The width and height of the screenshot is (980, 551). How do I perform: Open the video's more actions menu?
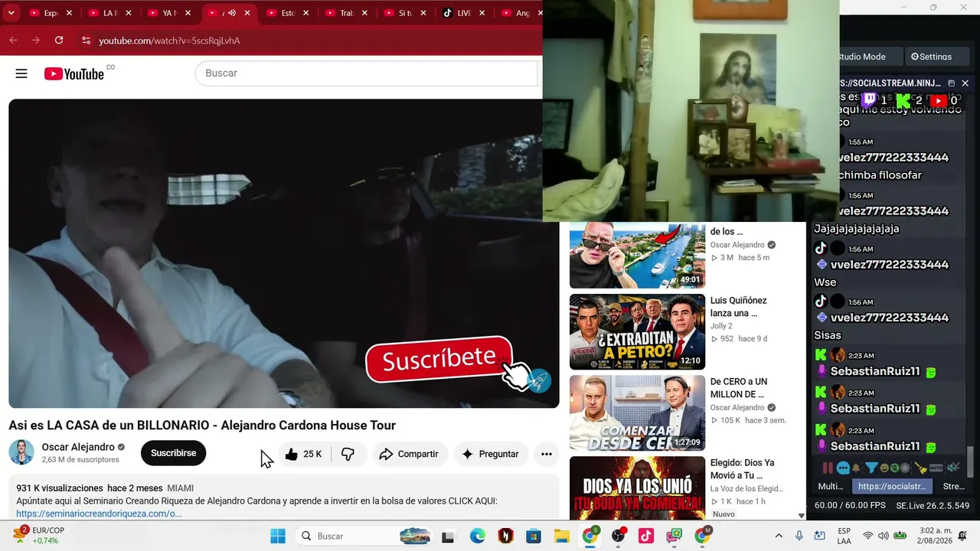547,454
